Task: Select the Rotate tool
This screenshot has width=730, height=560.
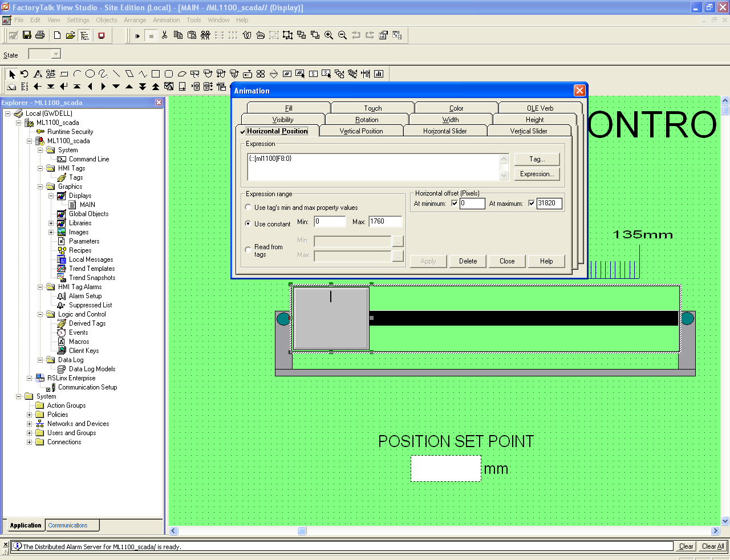Action: pyautogui.click(x=25, y=74)
